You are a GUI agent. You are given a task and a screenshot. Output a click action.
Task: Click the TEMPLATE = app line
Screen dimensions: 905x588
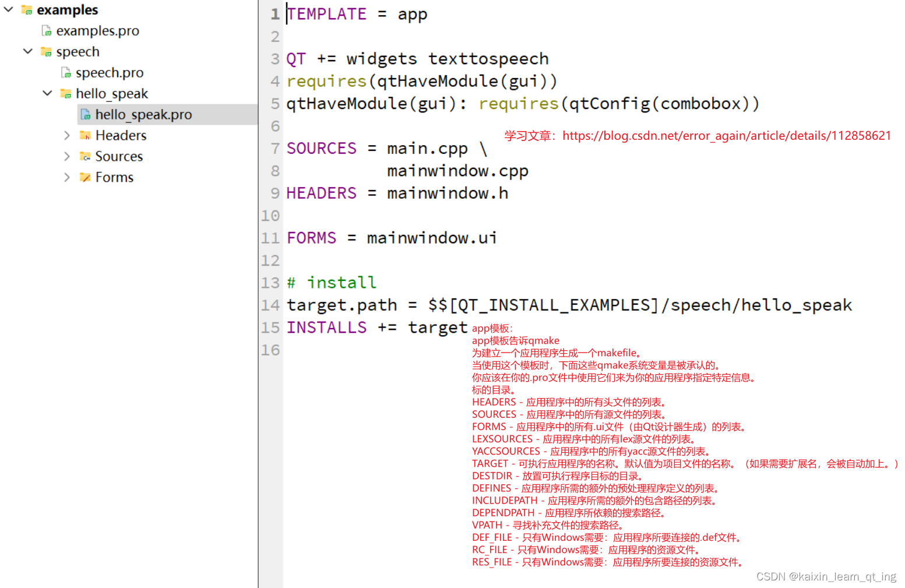357,14
